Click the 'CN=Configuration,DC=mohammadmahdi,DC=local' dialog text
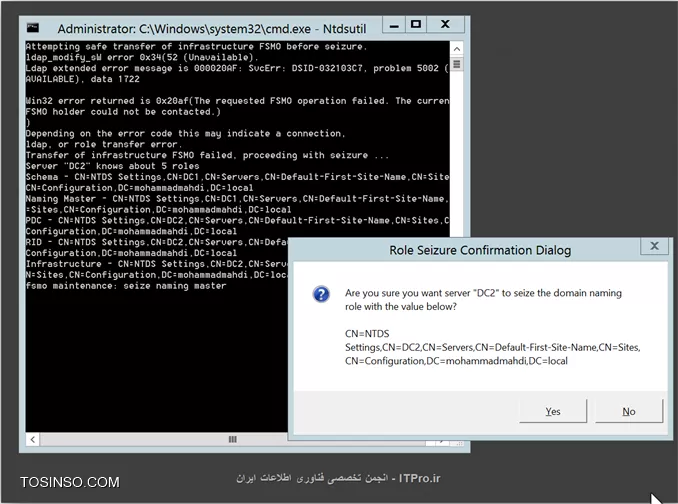Screen dimensions: 678x504 pos(456,361)
